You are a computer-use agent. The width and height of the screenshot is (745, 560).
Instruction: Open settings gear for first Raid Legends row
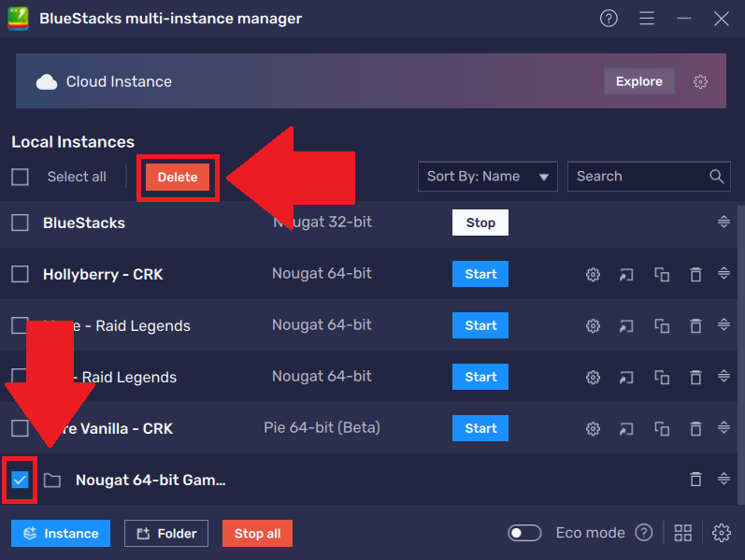pyautogui.click(x=593, y=325)
